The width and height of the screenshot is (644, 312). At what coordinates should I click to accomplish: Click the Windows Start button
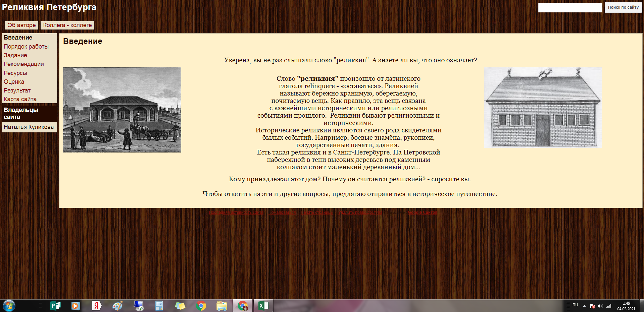click(x=9, y=306)
